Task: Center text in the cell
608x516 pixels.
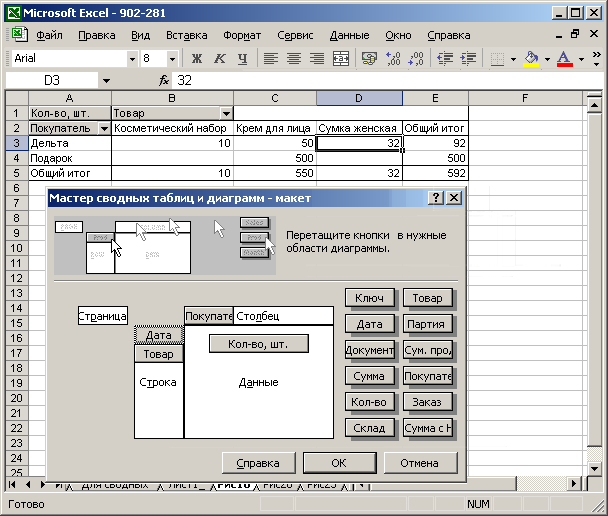Action: pyautogui.click(x=294, y=59)
